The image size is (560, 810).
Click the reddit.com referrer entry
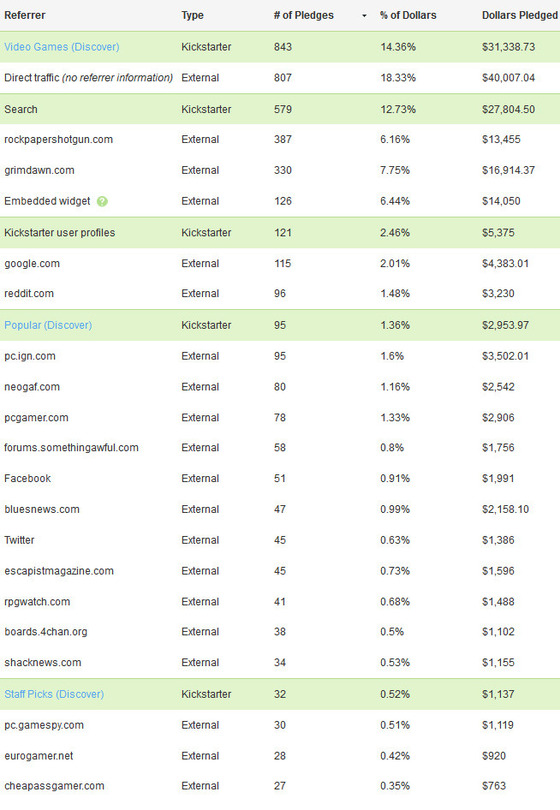point(29,293)
